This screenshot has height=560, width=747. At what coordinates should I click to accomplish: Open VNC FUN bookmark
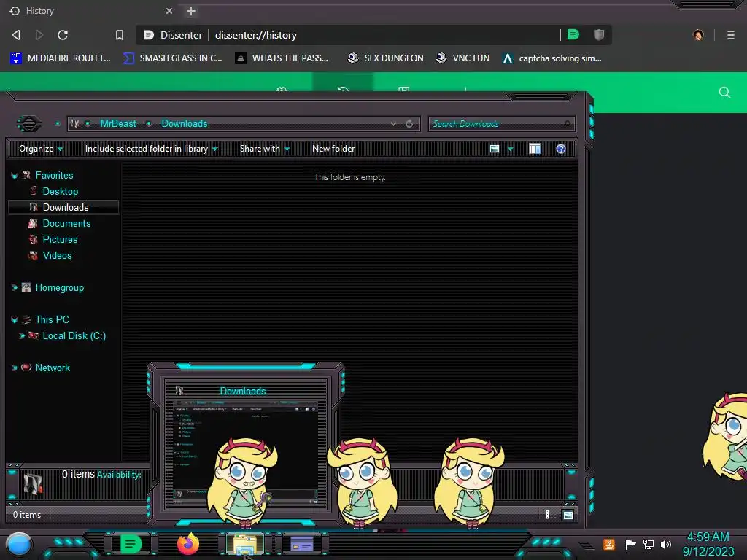462,58
